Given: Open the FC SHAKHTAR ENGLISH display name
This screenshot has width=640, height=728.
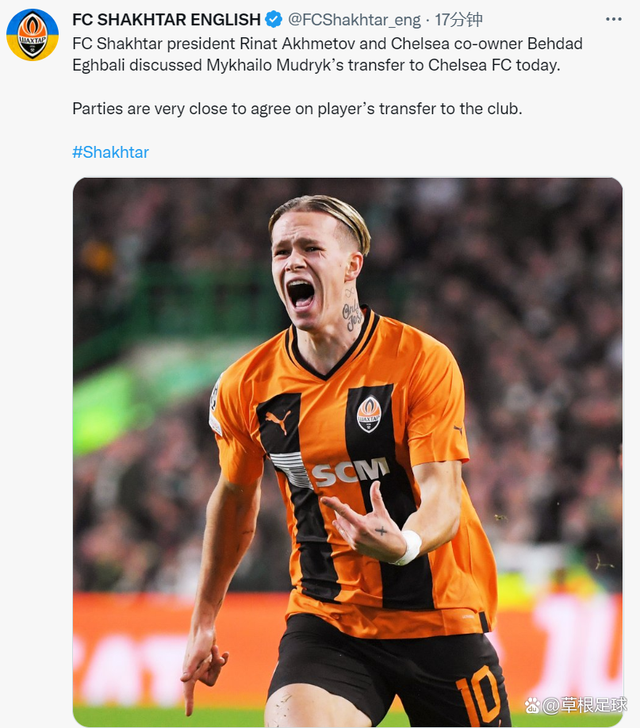Looking at the screenshot, I should [x=166, y=20].
